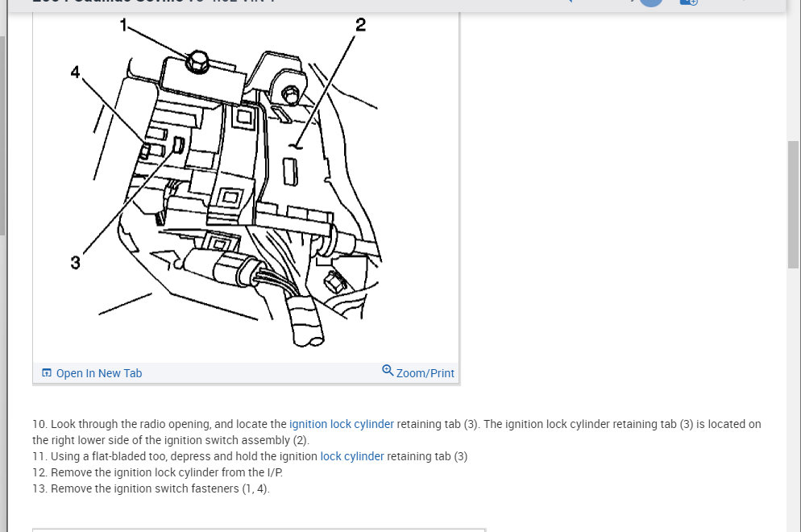Click the text 'Look through the radio opening, and locate the'
This screenshot has width=801, height=532.
coord(168,424)
